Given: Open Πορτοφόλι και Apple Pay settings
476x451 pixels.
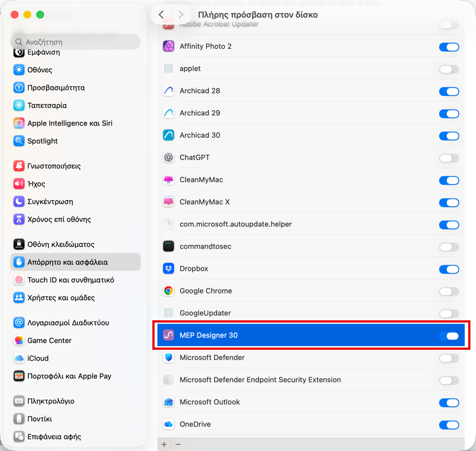Looking at the screenshot, I should [75, 376].
